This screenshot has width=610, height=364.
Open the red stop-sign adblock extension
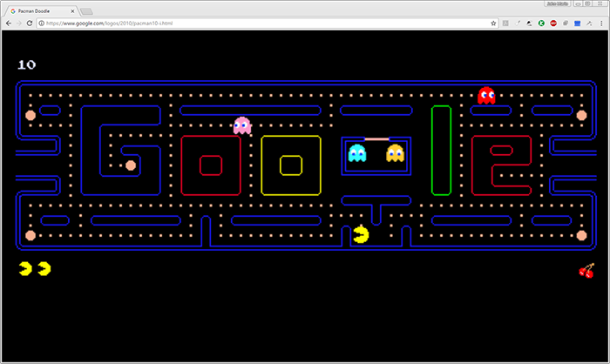[x=553, y=24]
